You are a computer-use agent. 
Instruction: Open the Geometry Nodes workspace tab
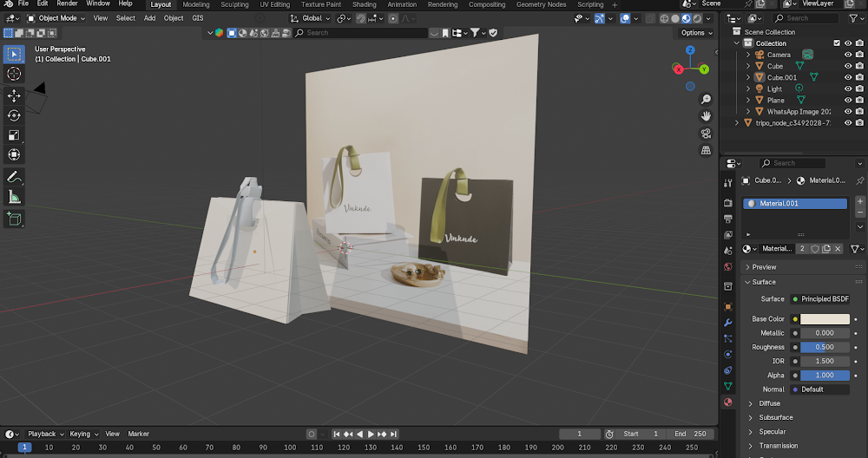(x=541, y=4)
